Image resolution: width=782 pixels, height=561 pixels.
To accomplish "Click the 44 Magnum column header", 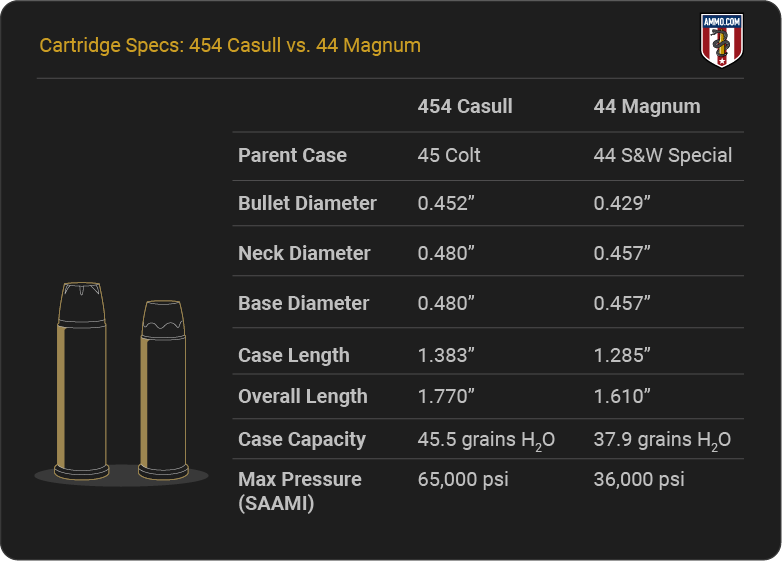I will coord(647,106).
